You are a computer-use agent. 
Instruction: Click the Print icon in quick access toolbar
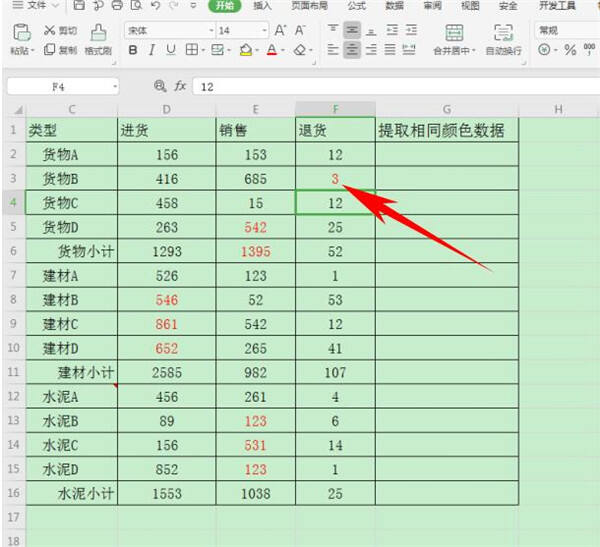[117, 5]
